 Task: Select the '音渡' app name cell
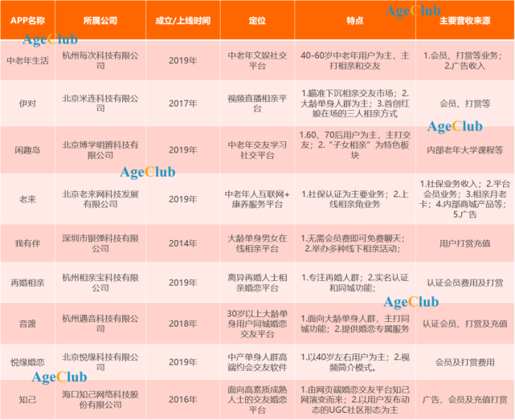point(27,324)
